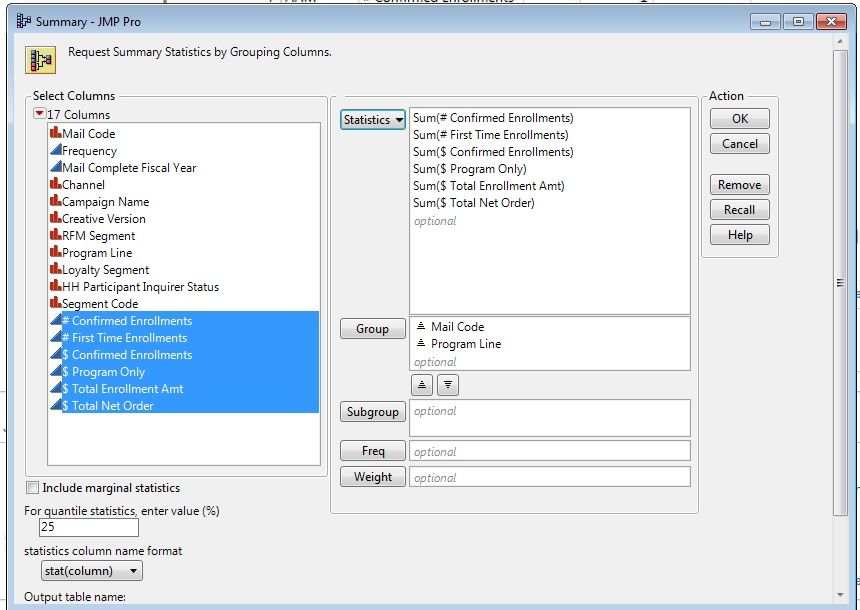
Task: Open the Statistics dropdown button
Action: pyautogui.click(x=373, y=120)
